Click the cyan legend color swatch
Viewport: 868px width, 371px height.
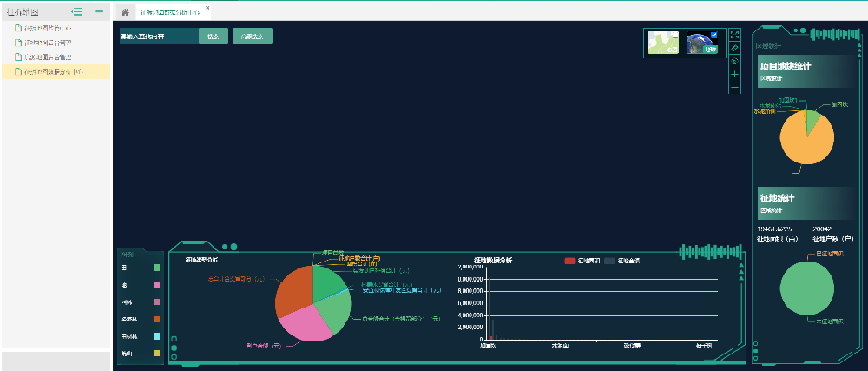pyautogui.click(x=156, y=336)
